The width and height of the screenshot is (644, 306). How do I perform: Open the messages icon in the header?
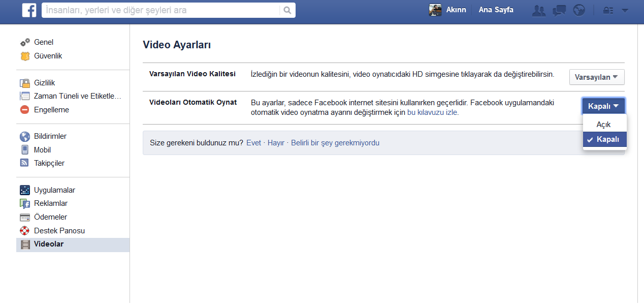coord(559,10)
